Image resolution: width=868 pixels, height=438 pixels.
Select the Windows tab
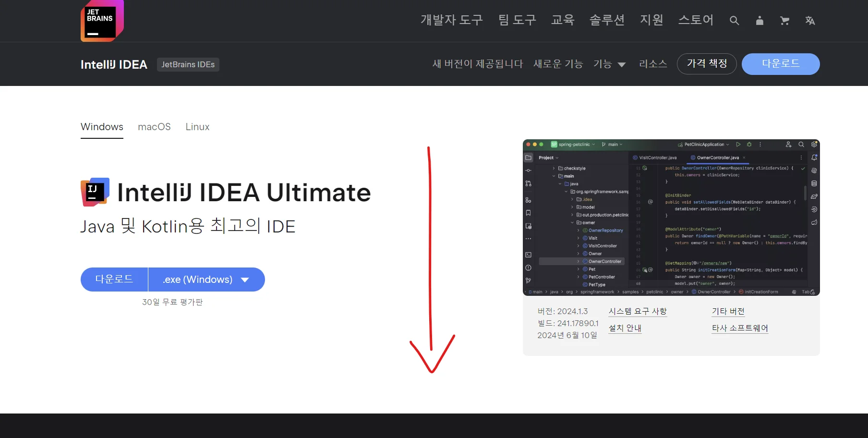(x=102, y=127)
